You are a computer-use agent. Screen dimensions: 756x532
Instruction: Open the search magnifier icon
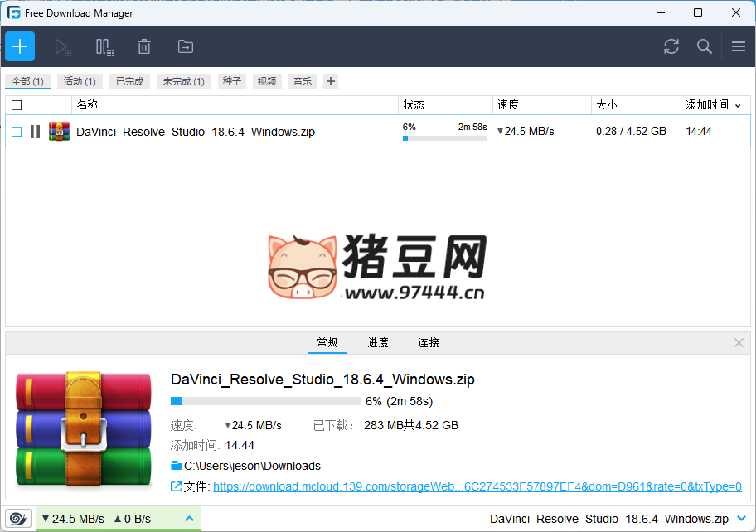pyautogui.click(x=705, y=47)
